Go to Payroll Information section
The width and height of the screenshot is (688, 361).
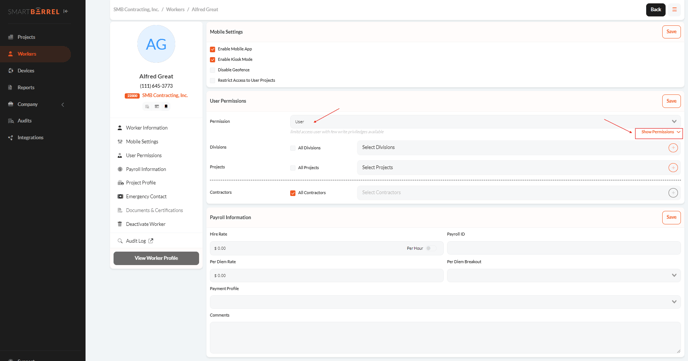tap(146, 169)
